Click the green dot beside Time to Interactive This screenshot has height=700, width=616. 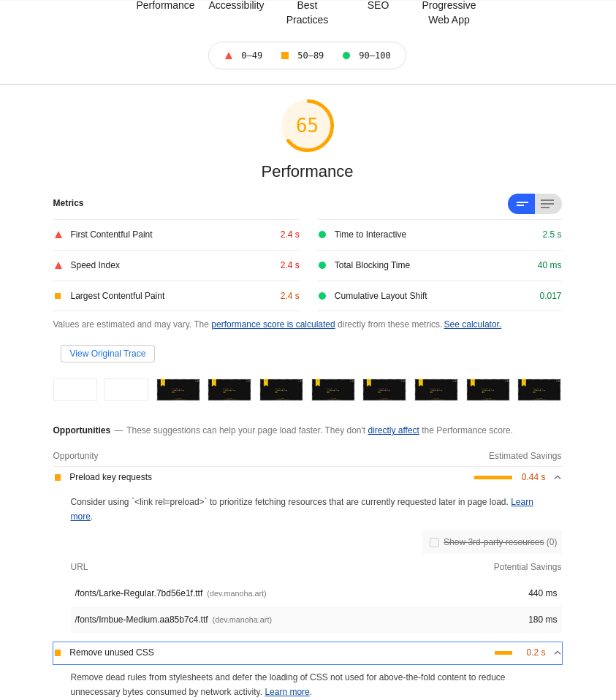[x=322, y=235]
